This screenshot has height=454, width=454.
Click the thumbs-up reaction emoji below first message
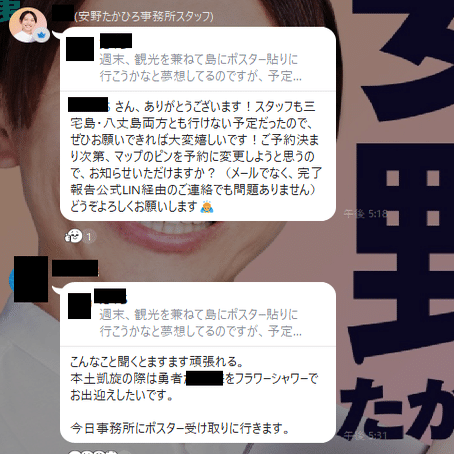[x=73, y=236]
